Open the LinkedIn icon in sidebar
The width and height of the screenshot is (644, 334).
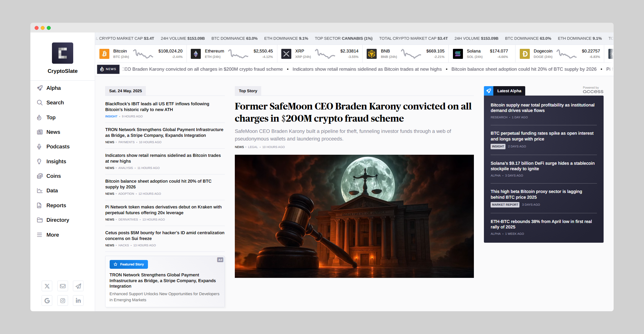[78, 301]
